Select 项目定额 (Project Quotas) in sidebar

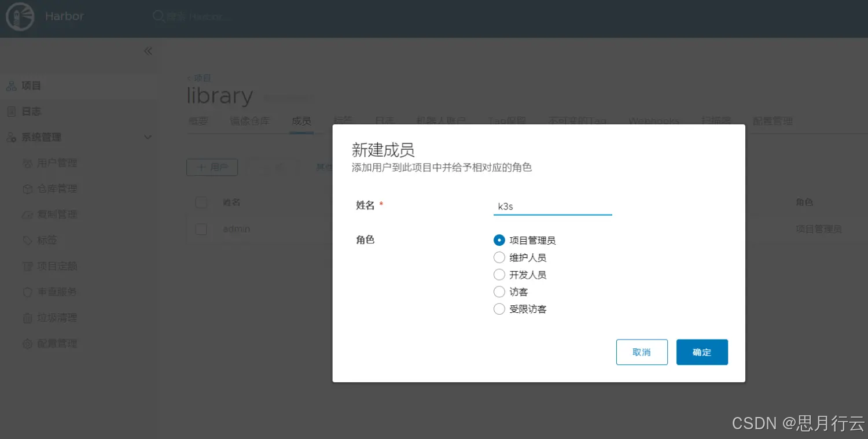56,265
